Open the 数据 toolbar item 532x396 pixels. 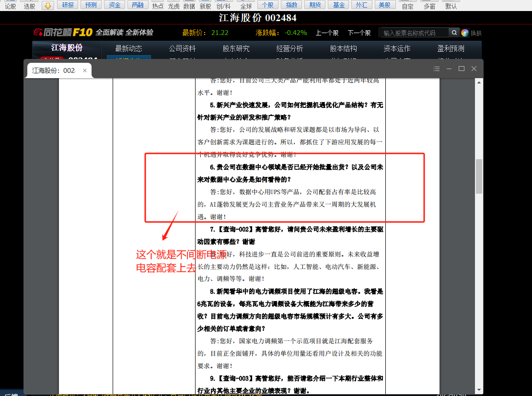click(x=189, y=6)
